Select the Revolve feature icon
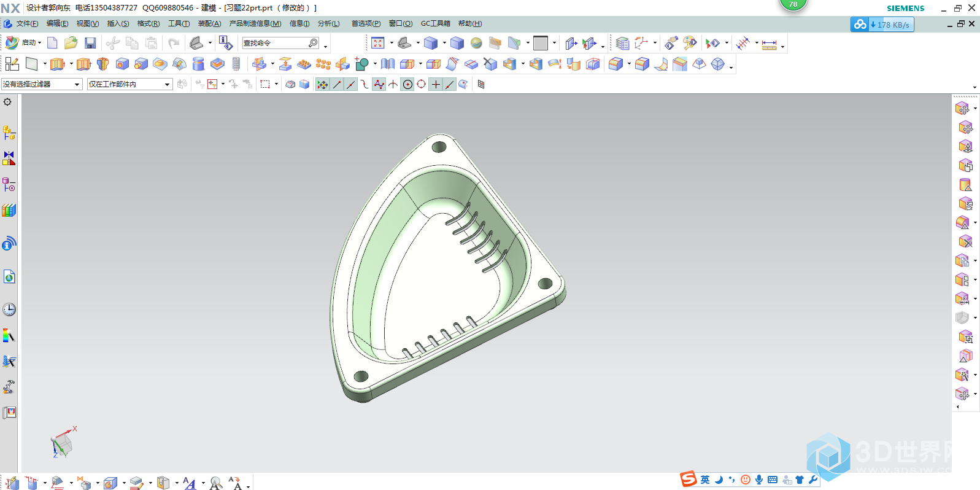This screenshot has width=980, height=490. click(102, 64)
